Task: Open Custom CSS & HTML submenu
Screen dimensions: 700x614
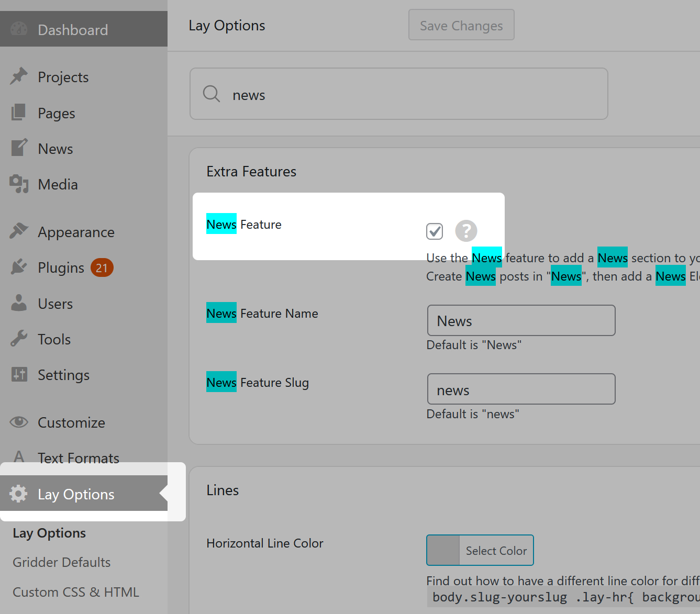Action: point(76,592)
